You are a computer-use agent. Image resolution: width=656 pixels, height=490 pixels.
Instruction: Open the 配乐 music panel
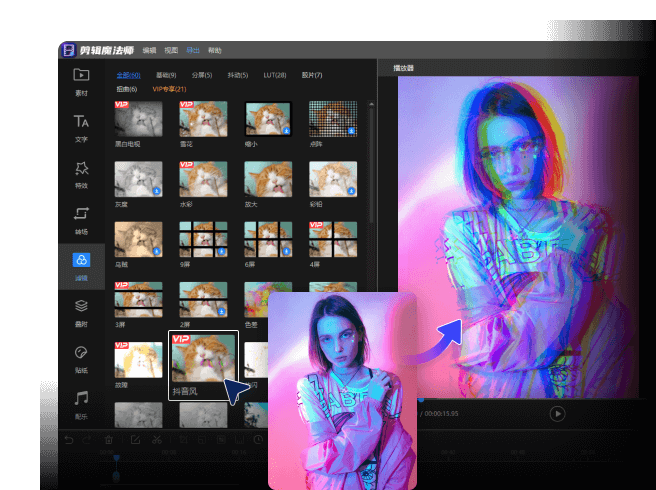coord(81,403)
